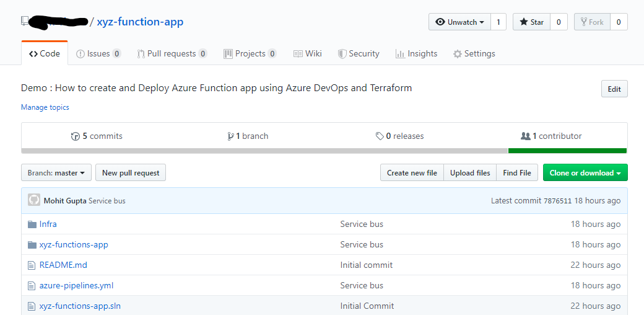Viewport: 644px width, 315px height.
Task: Click the xyz-functions-app folder icon
Action: [32, 245]
